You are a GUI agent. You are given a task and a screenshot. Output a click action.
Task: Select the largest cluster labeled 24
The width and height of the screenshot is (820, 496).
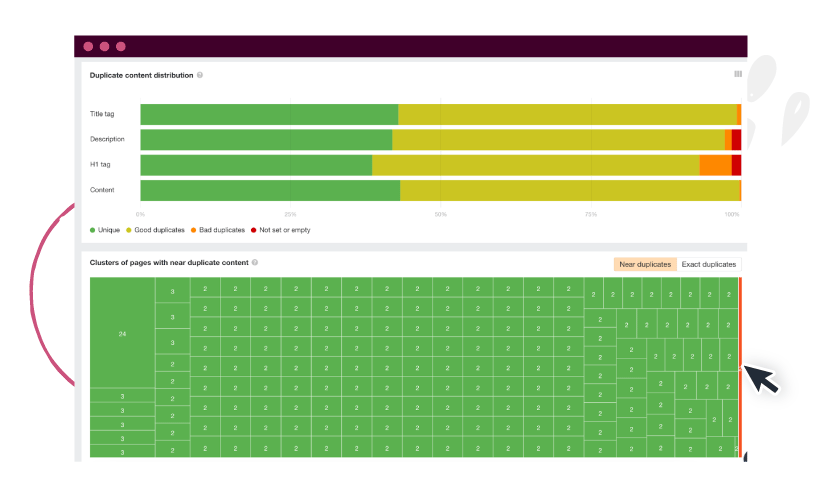click(122, 332)
